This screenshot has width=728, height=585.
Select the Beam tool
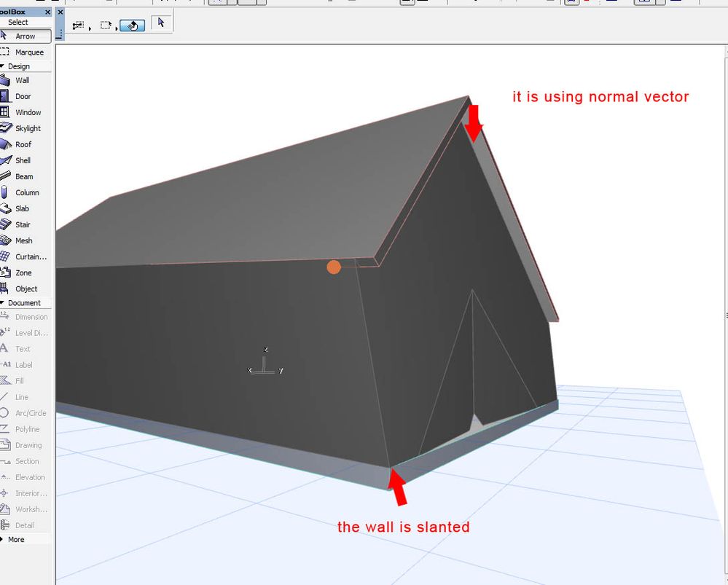(x=25, y=176)
